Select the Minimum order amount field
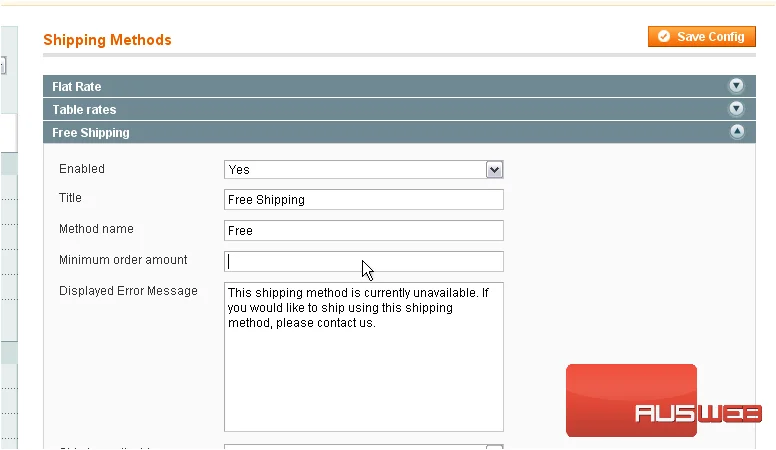The image size is (776, 450). [364, 261]
